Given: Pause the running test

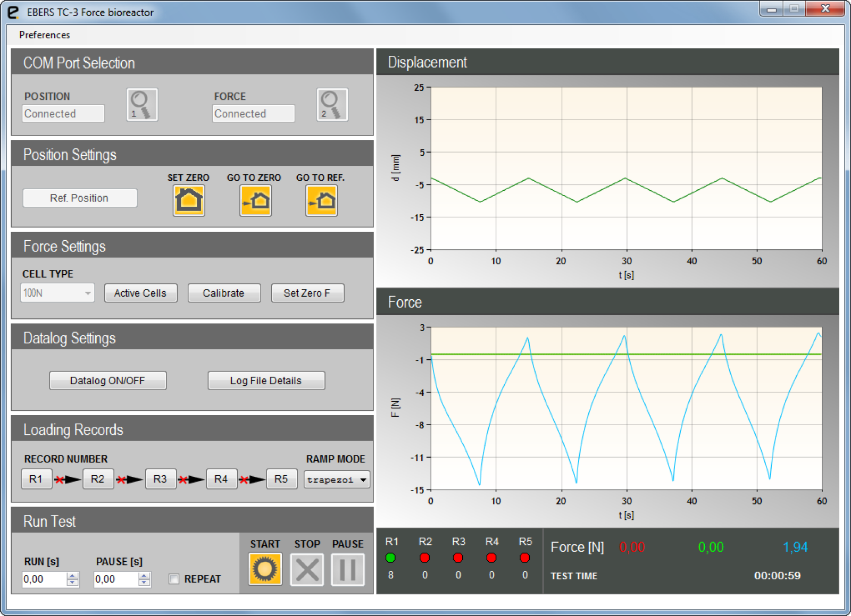Looking at the screenshot, I should click(x=348, y=569).
